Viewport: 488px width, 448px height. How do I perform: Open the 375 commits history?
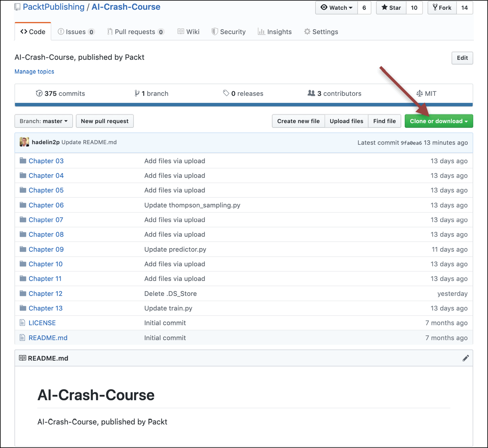click(60, 93)
